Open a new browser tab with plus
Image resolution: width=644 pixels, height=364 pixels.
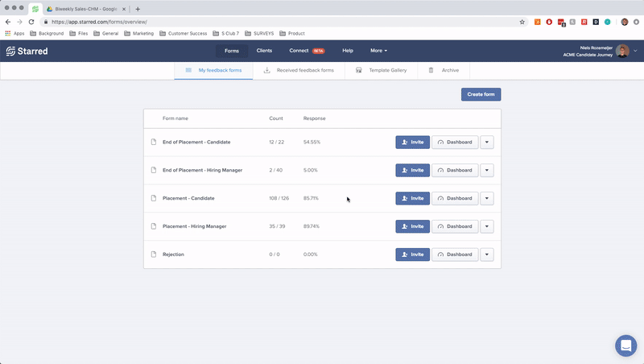click(138, 9)
